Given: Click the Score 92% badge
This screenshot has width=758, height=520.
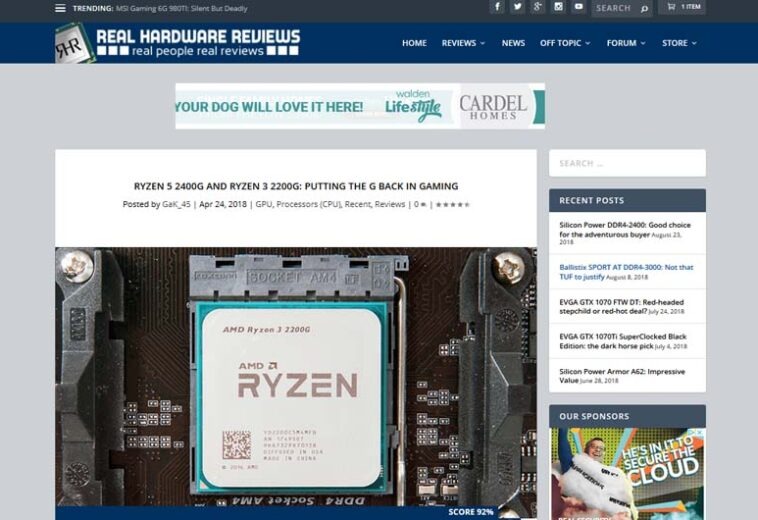Looking at the screenshot, I should (x=470, y=512).
